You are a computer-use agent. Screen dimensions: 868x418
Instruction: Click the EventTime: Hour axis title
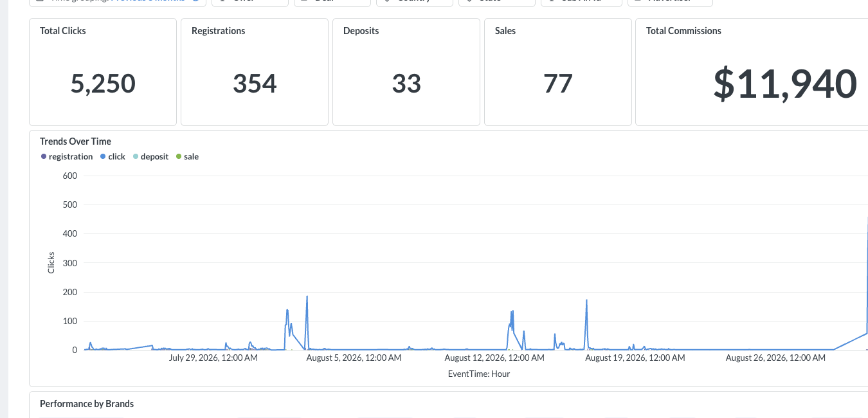click(x=479, y=374)
